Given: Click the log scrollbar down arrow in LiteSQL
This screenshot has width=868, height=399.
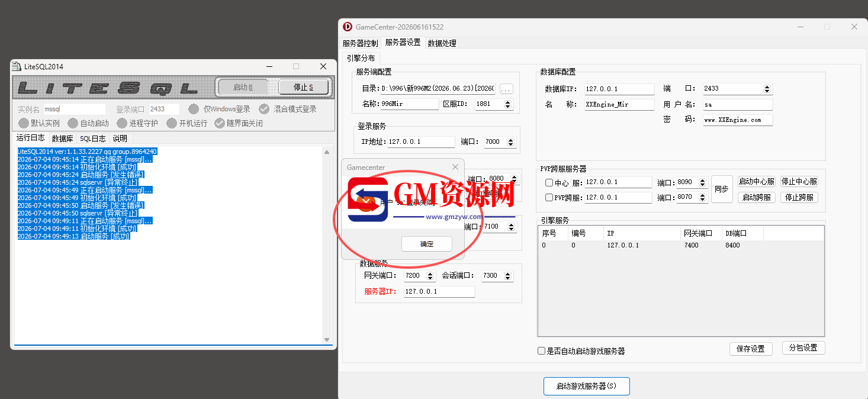Looking at the screenshot, I should (x=327, y=340).
